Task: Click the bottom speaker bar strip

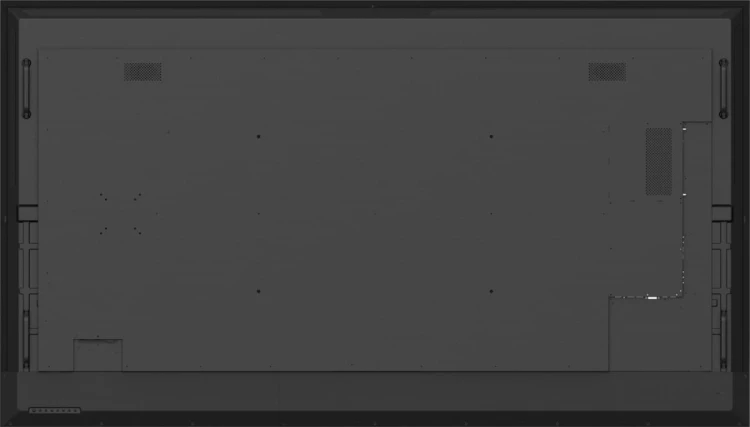Action: tap(375, 391)
